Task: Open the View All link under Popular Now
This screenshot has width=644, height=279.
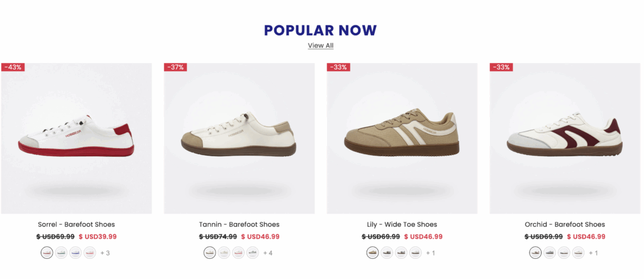Action: (320, 45)
